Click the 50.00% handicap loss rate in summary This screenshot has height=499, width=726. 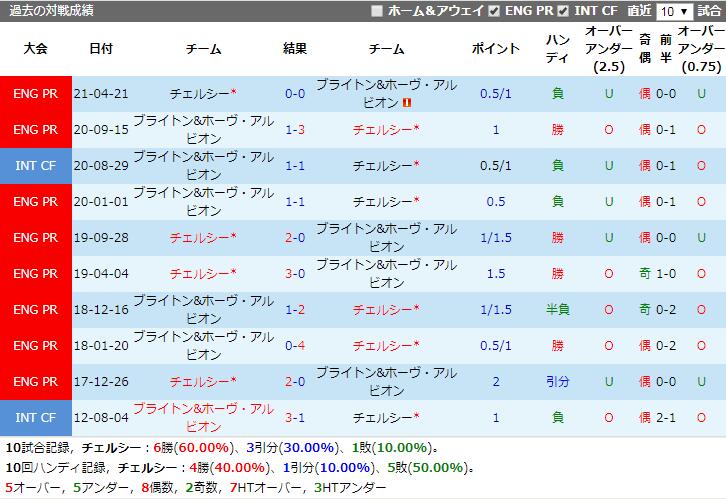click(438, 468)
